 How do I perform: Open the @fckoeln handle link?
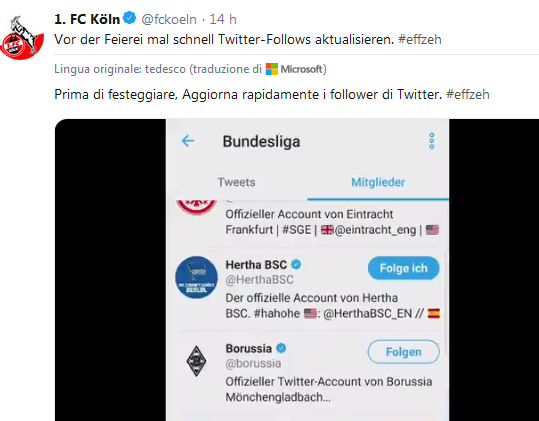[x=169, y=19]
